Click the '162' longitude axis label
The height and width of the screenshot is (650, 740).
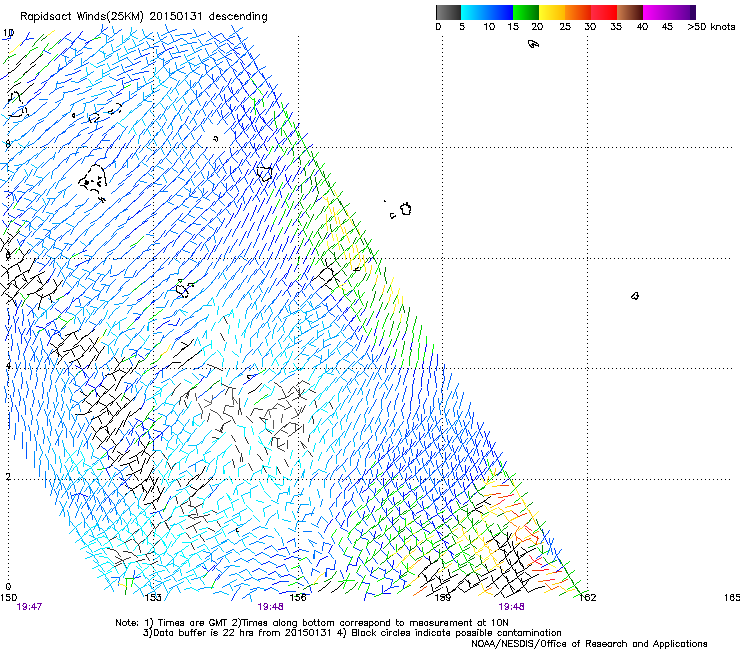pos(588,598)
